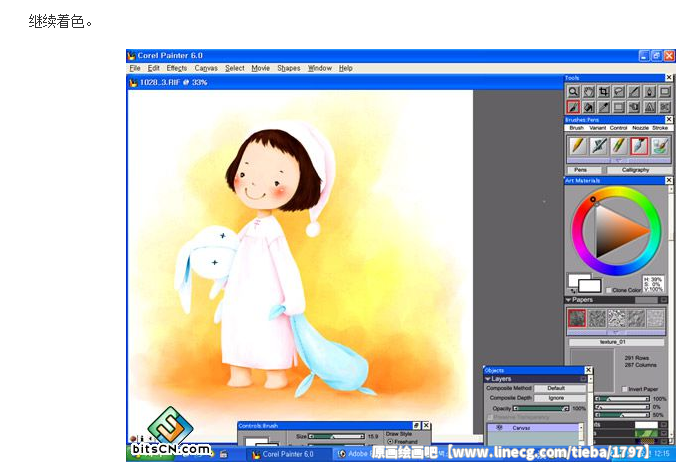The height and width of the screenshot is (471, 690).
Task: Open the Pens brush category dropdown
Action: click(x=584, y=170)
